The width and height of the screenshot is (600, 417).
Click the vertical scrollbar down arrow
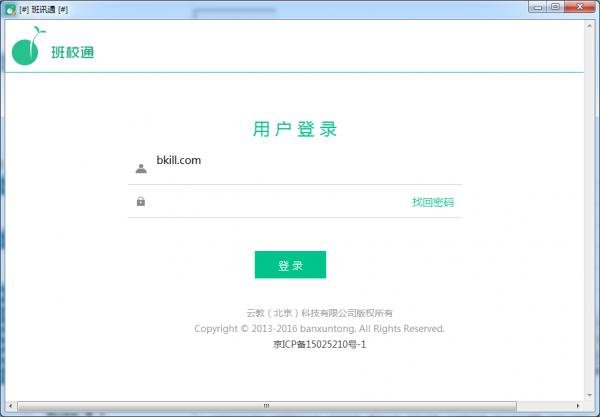pos(589,395)
